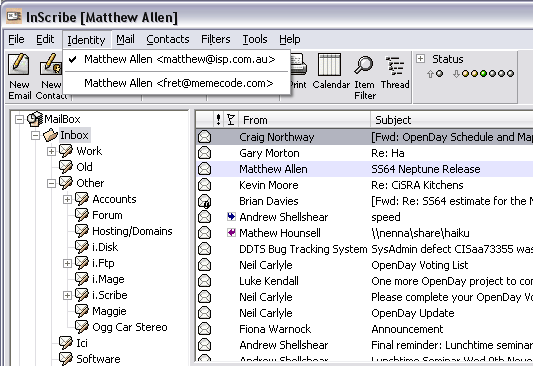Select the Inbox folder icon
The height and width of the screenshot is (366, 533).
click(x=50, y=135)
